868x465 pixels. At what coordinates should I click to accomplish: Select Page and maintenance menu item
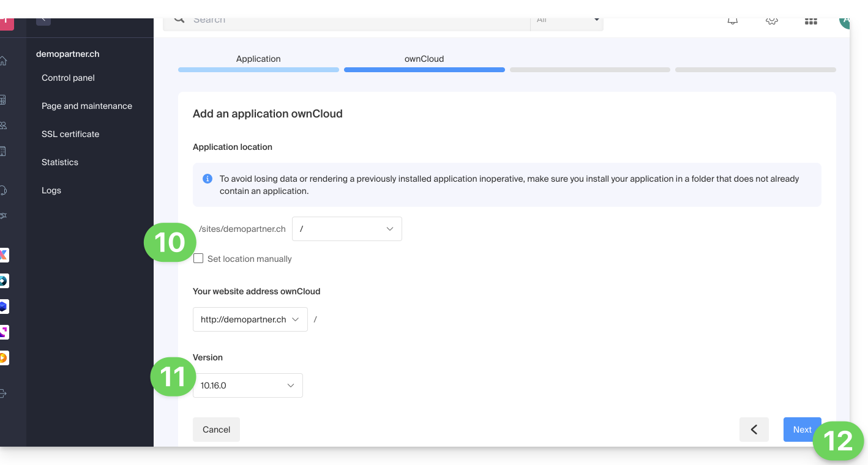coord(87,106)
